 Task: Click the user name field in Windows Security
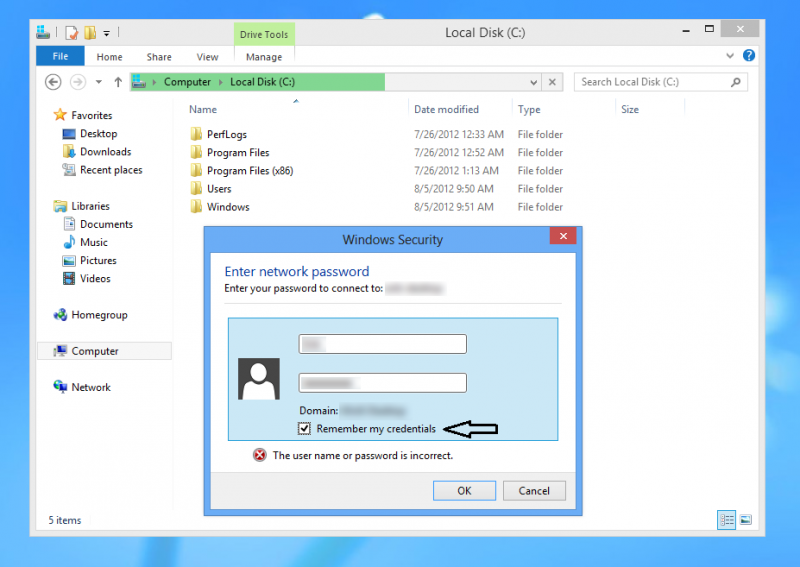point(383,344)
